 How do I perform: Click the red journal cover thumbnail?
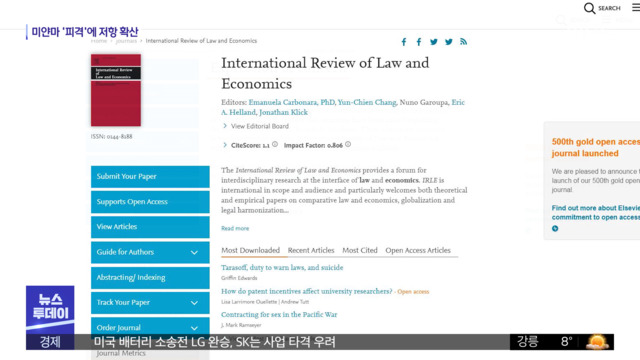tap(116, 90)
